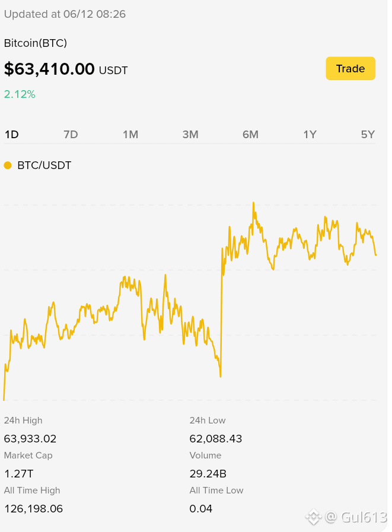This screenshot has height=532, width=392.
Task: Click the yellow Trade button
Action: [x=350, y=69]
